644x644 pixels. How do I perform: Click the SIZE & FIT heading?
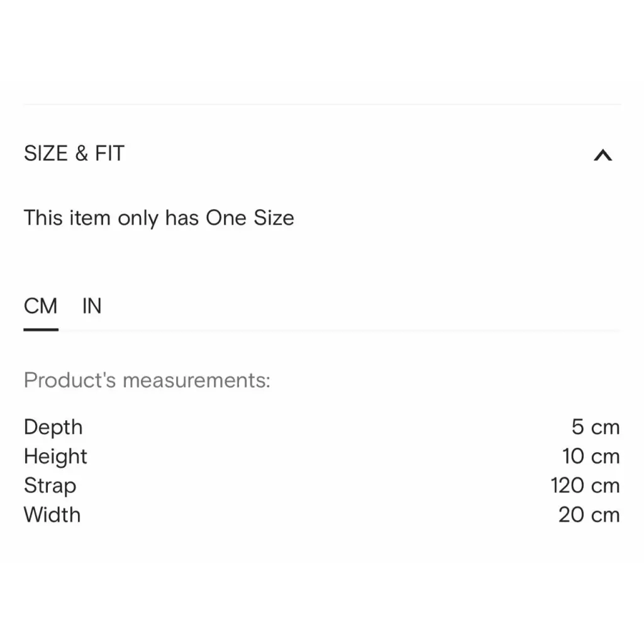click(74, 153)
